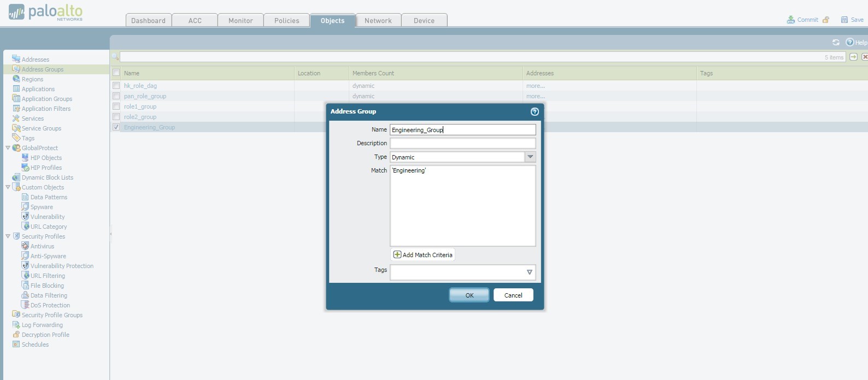Image resolution: width=868 pixels, height=380 pixels.
Task: Click the green apply-filter arrow icon
Action: click(853, 57)
